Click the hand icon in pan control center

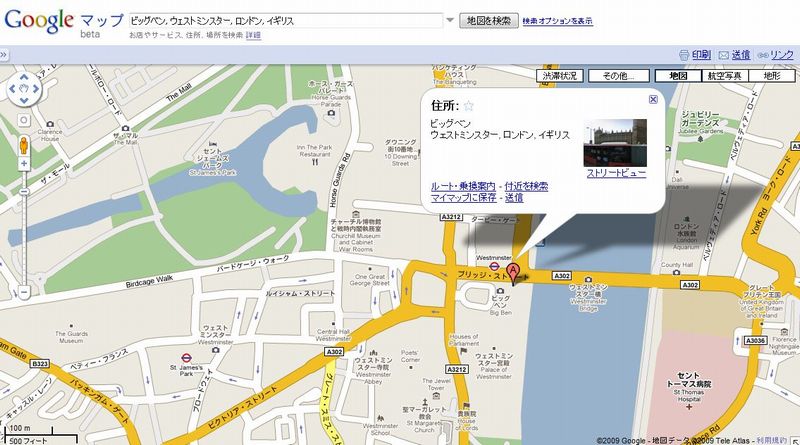[24, 89]
